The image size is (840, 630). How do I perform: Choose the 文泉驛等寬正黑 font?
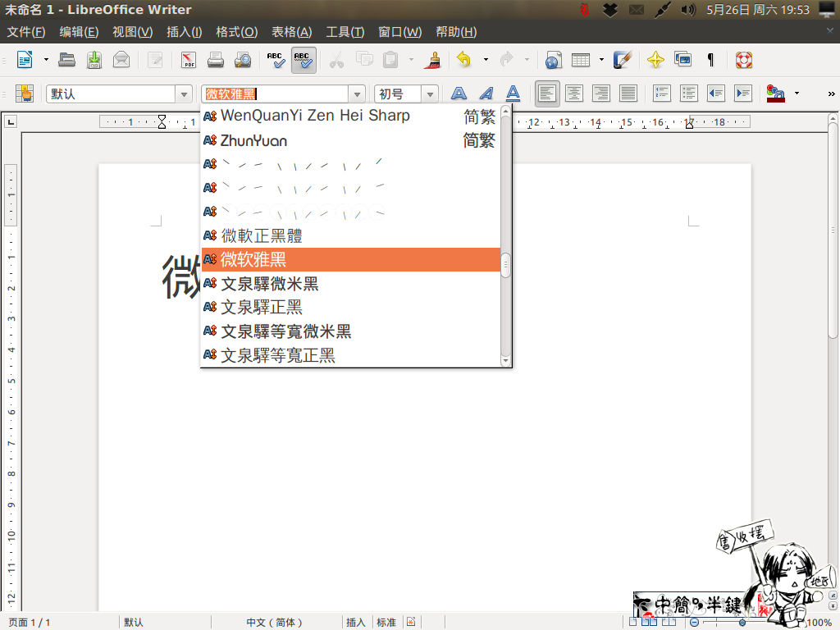[x=351, y=355]
